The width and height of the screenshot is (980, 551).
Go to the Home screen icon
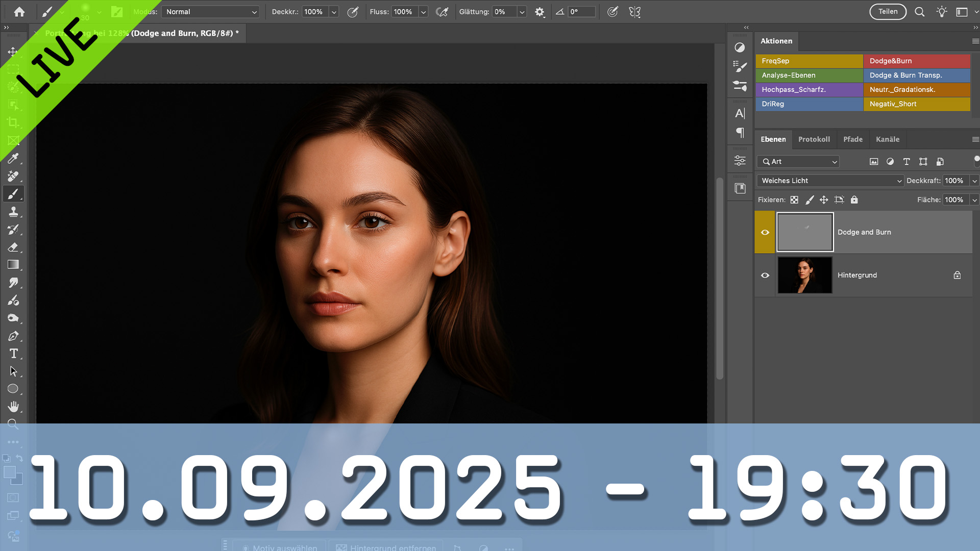pyautogui.click(x=19, y=12)
